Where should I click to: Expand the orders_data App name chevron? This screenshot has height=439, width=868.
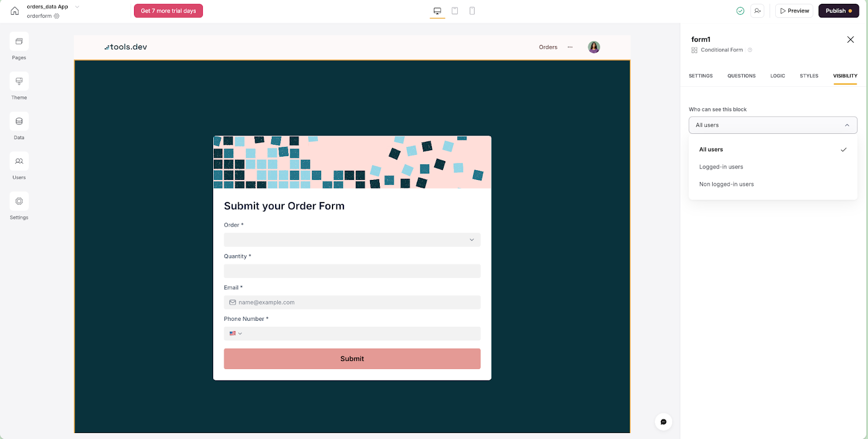pos(77,7)
